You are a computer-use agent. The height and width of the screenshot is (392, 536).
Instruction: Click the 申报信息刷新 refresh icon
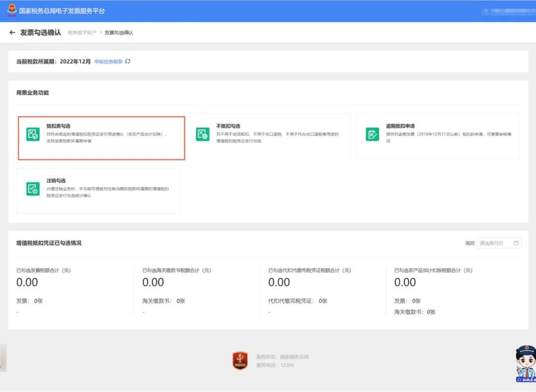[128, 62]
